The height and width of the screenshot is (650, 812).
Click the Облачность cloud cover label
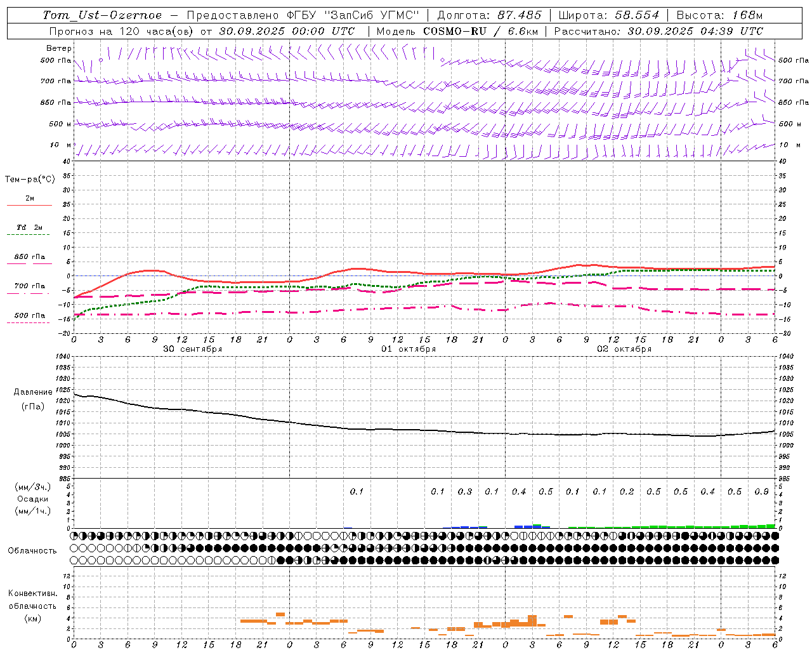pyautogui.click(x=32, y=551)
